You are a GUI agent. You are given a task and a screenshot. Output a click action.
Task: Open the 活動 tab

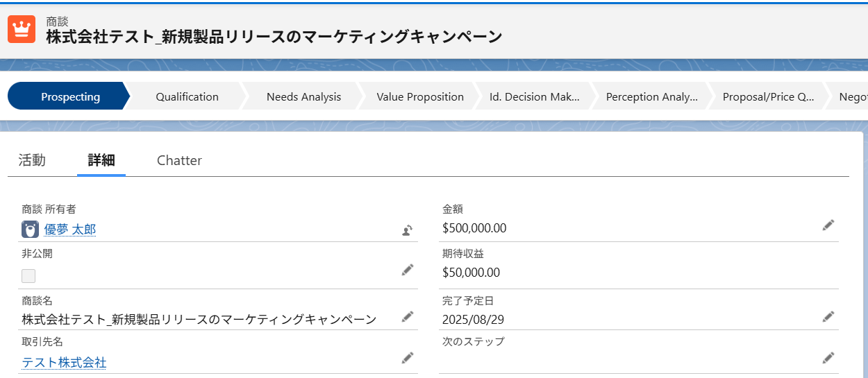click(x=32, y=160)
